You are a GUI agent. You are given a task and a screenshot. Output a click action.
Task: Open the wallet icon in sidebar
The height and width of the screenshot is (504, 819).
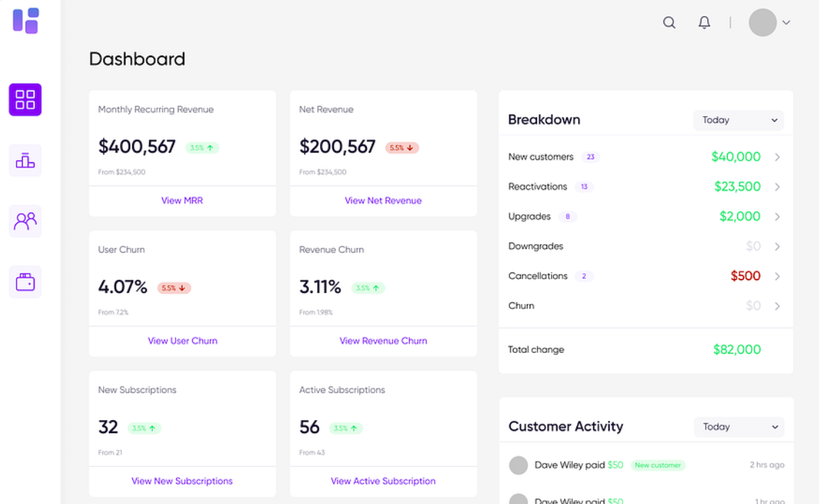click(x=26, y=282)
